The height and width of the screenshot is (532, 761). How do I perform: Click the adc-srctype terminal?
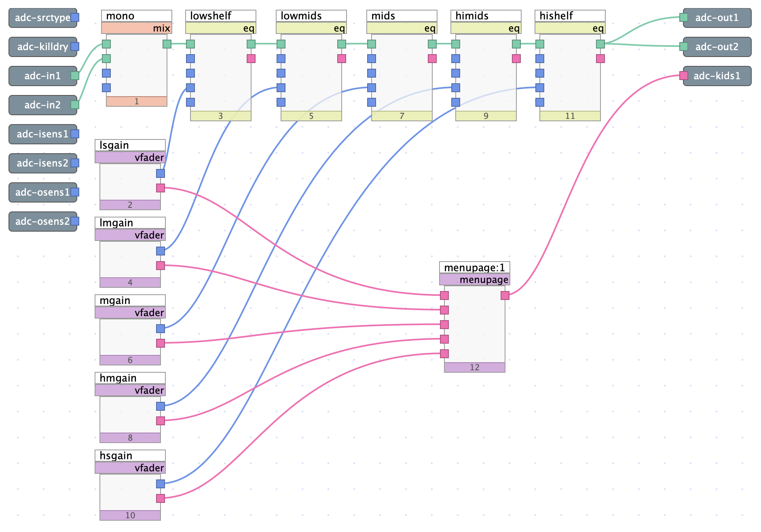pos(43,18)
